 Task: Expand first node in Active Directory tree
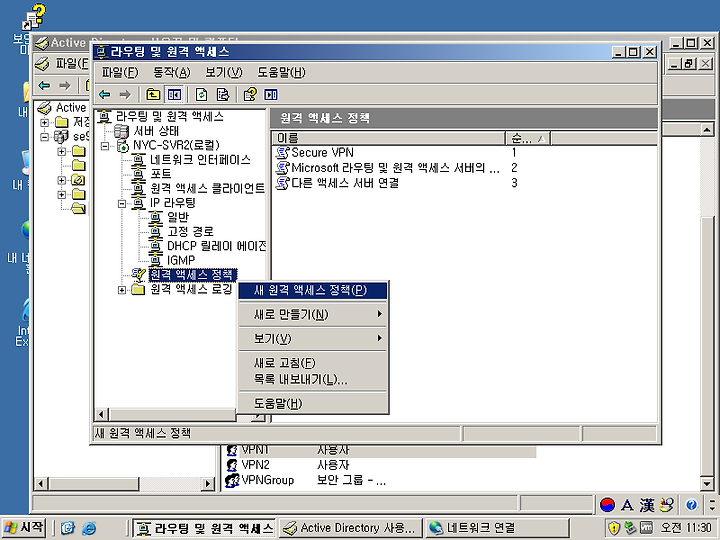coord(45,123)
